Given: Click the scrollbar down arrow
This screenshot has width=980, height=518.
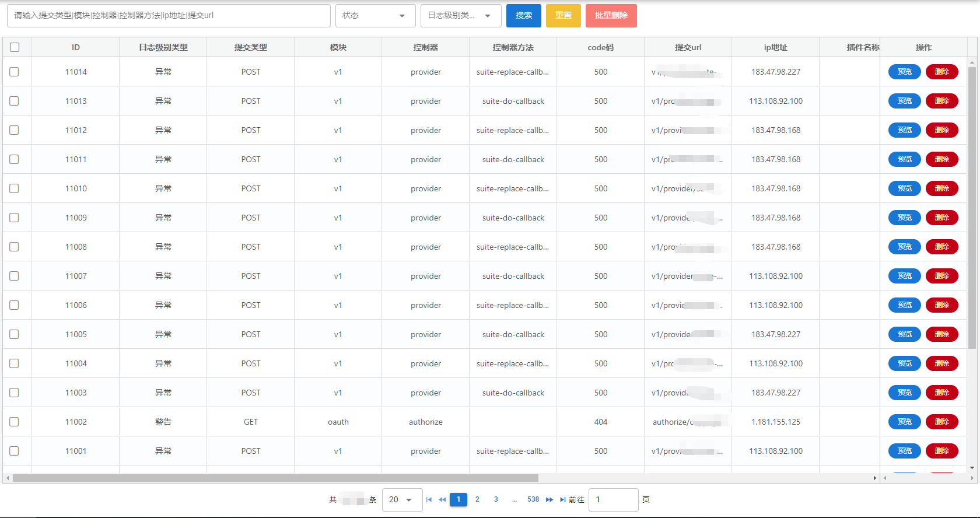Looking at the screenshot, I should pos(972,468).
